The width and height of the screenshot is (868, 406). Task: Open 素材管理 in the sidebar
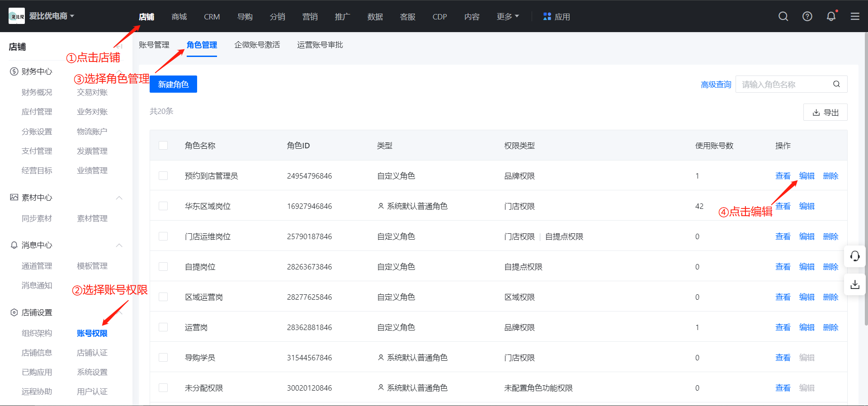pyautogui.click(x=92, y=218)
